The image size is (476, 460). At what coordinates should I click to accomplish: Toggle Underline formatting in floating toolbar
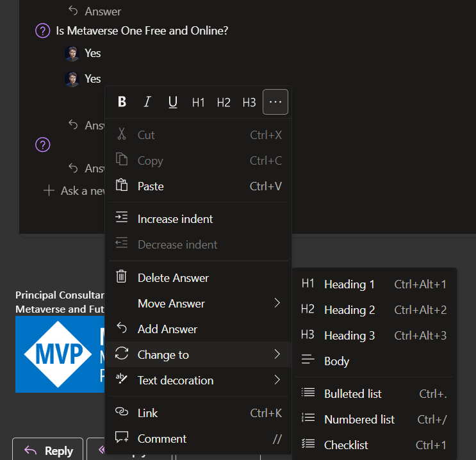point(172,102)
